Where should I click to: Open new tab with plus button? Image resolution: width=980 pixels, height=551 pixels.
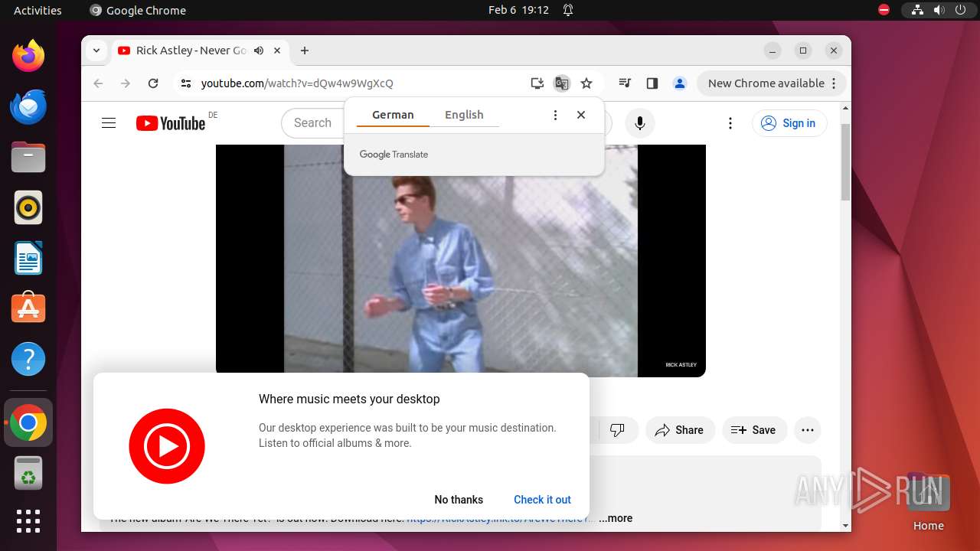coord(305,51)
